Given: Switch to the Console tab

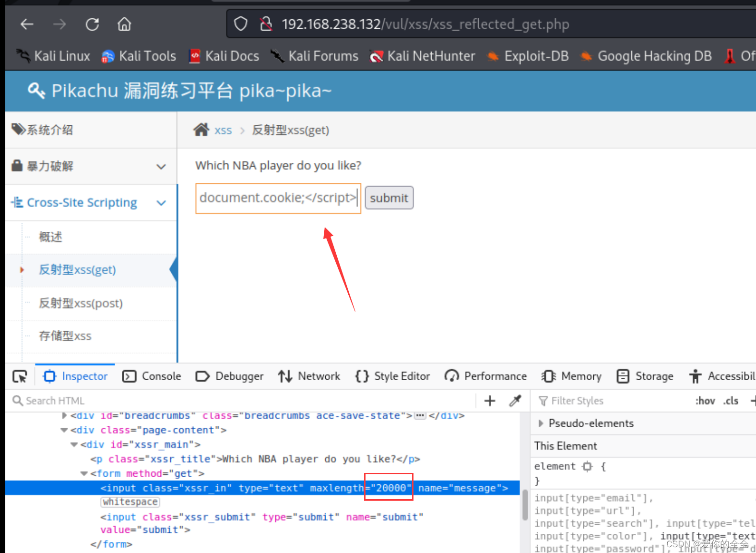Looking at the screenshot, I should [152, 376].
